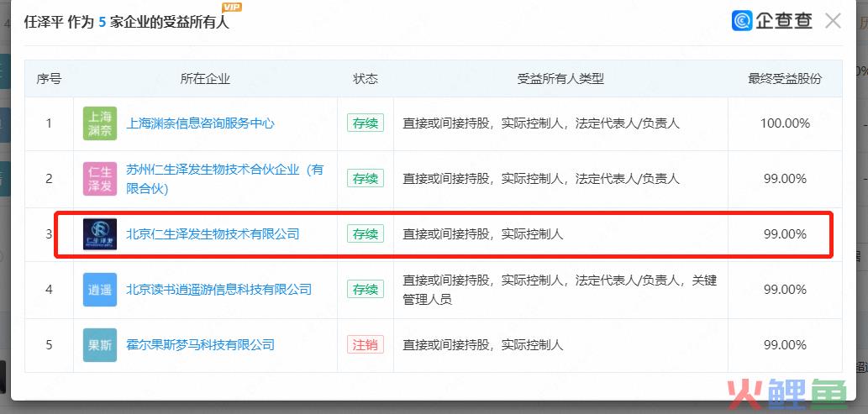Image resolution: width=868 pixels, height=414 pixels.
Task: Open 北京仁生泽发生物技术有限公司 link
Action: tap(213, 234)
